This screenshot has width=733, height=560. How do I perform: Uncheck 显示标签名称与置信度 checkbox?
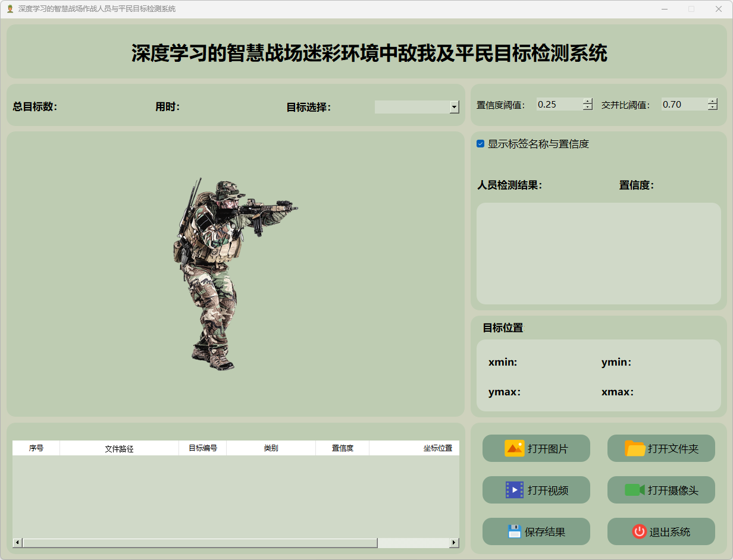click(x=481, y=144)
